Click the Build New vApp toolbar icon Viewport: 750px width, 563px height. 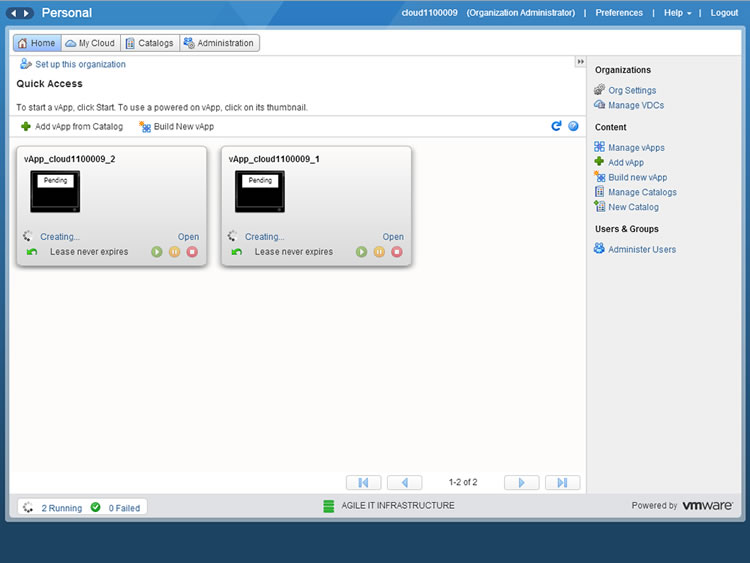pos(144,126)
